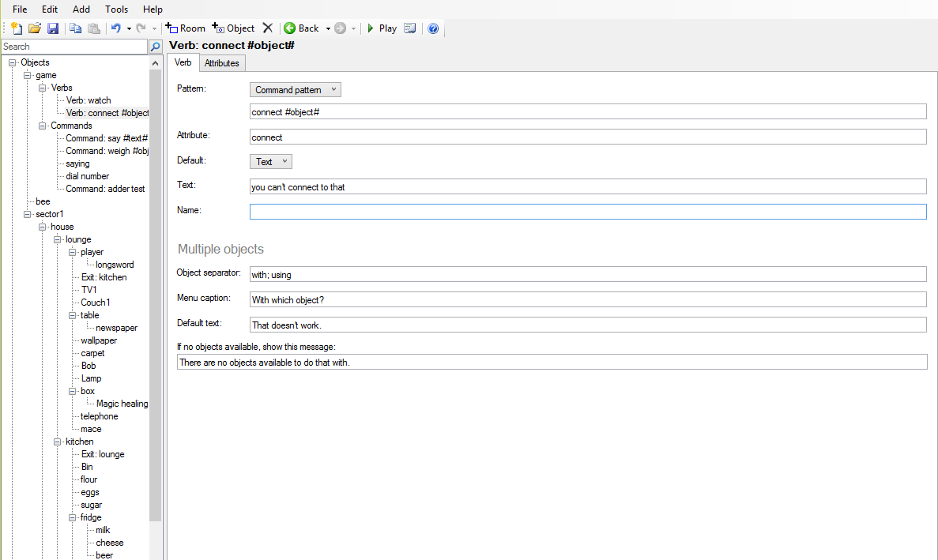Screen dimensions: 938x560
Task: Add a new Room from the toolbar
Action: 186,28
